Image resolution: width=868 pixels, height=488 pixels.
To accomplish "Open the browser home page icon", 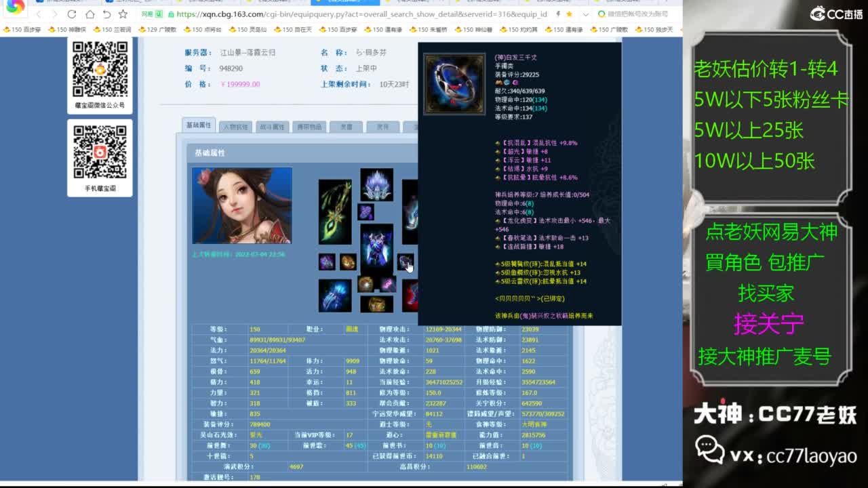I will [x=90, y=14].
